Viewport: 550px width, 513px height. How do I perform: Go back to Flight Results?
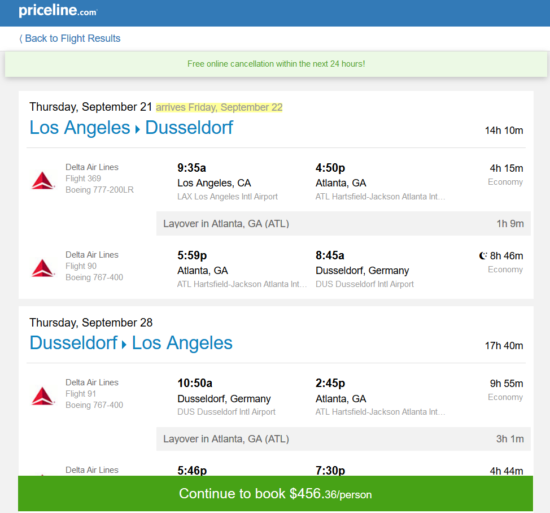click(69, 38)
